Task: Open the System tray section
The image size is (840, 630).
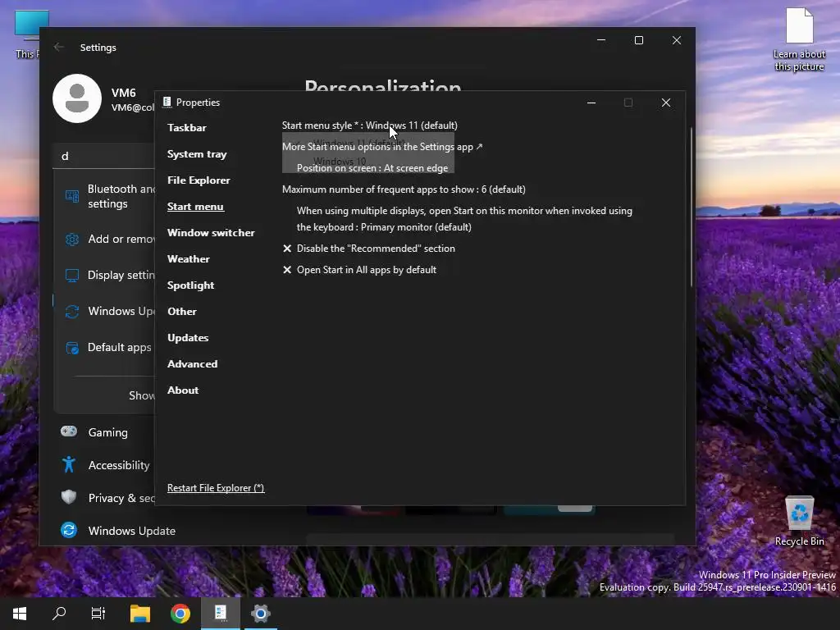Action: pyautogui.click(x=197, y=153)
